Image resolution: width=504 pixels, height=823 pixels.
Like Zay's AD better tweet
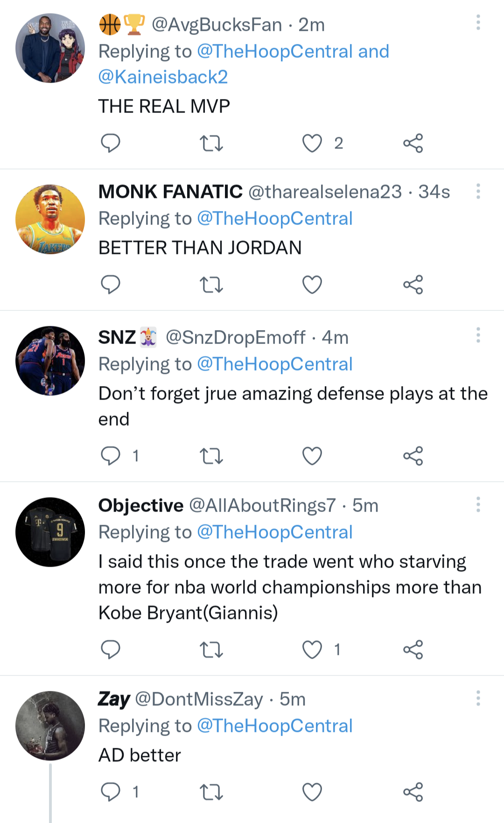(312, 792)
